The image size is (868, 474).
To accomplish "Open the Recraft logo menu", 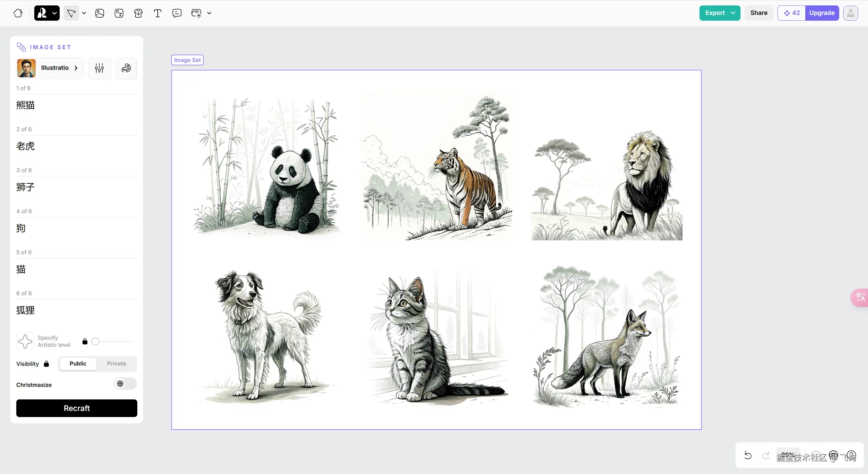I will coord(47,13).
